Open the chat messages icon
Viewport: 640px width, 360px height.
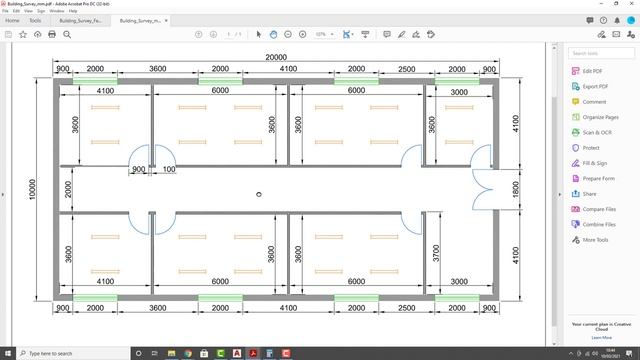point(590,20)
